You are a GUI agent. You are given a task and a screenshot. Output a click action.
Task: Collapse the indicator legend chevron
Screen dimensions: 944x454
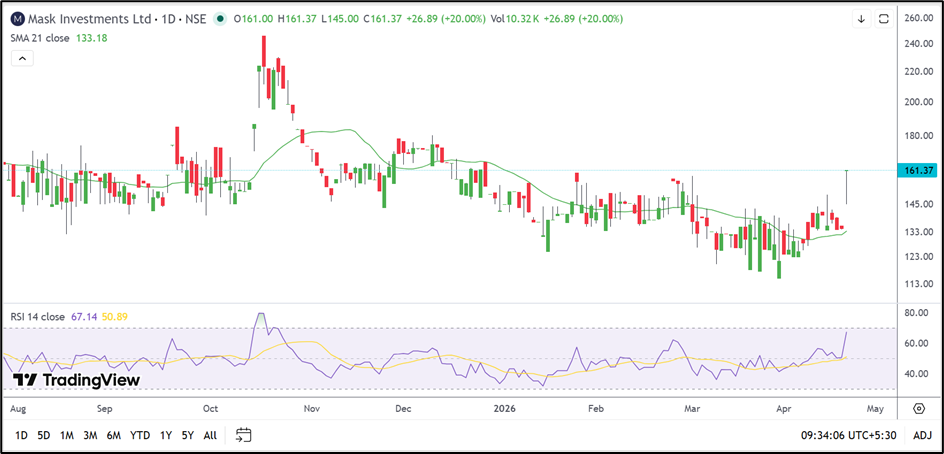click(23, 59)
